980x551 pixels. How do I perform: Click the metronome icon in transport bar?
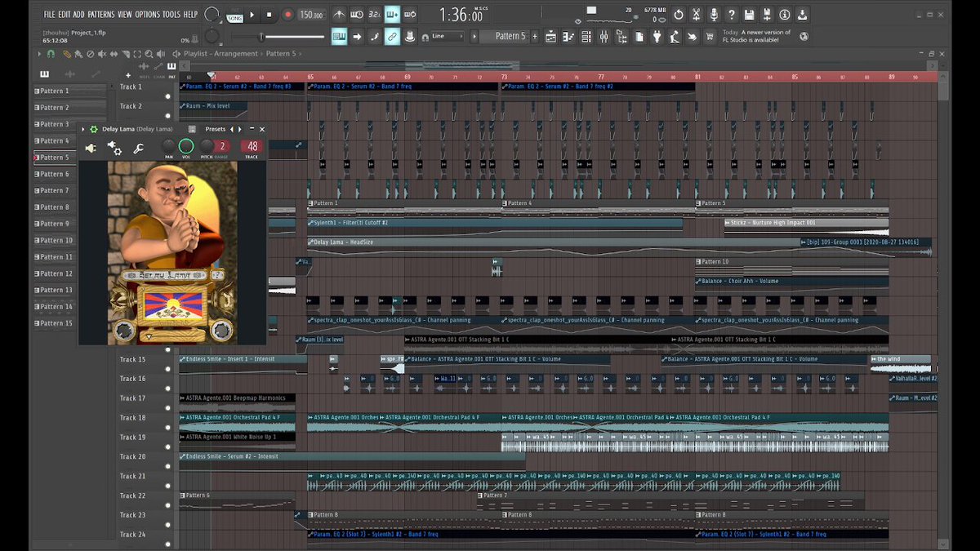(x=339, y=15)
